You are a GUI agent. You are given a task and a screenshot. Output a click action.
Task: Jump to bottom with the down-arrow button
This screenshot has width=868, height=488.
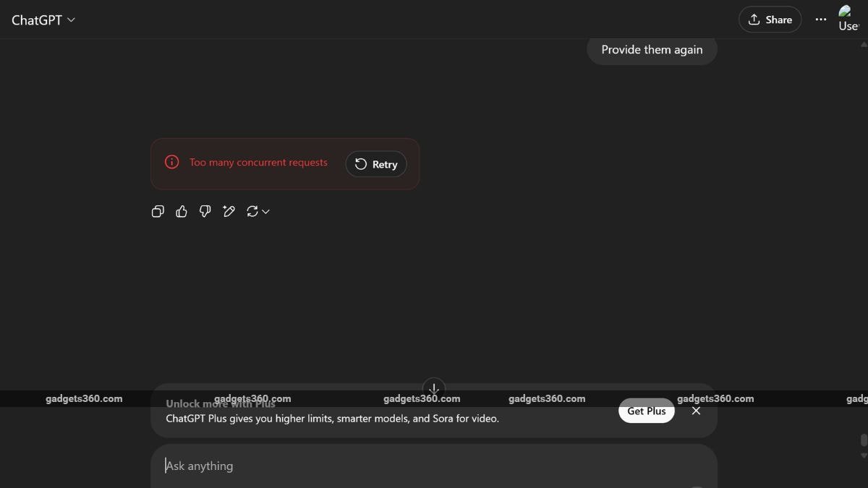(x=434, y=388)
